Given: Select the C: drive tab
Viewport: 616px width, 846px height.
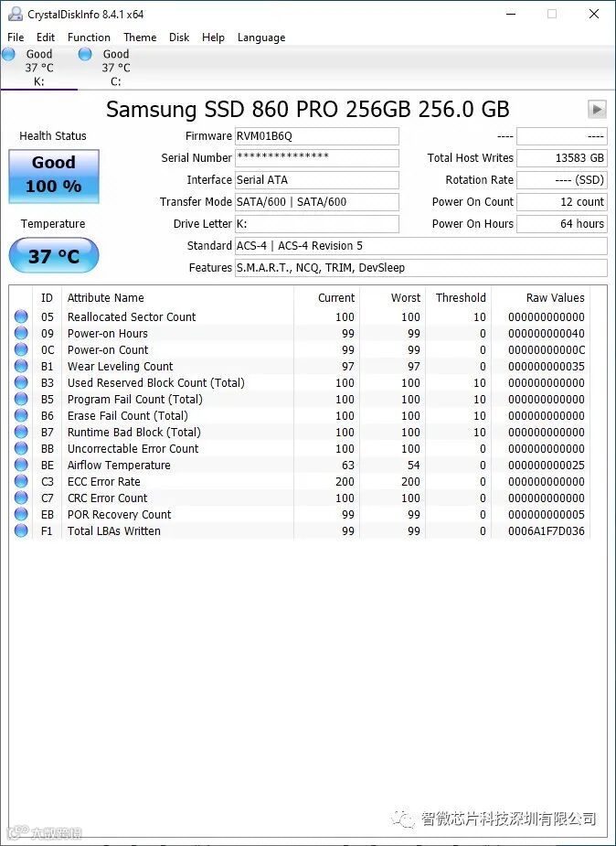Looking at the screenshot, I should (x=116, y=68).
